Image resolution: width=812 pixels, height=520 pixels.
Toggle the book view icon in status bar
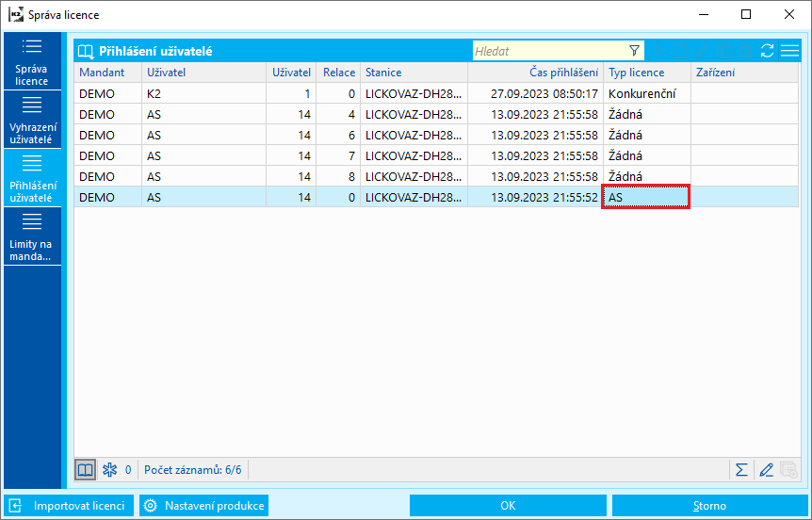pos(86,470)
